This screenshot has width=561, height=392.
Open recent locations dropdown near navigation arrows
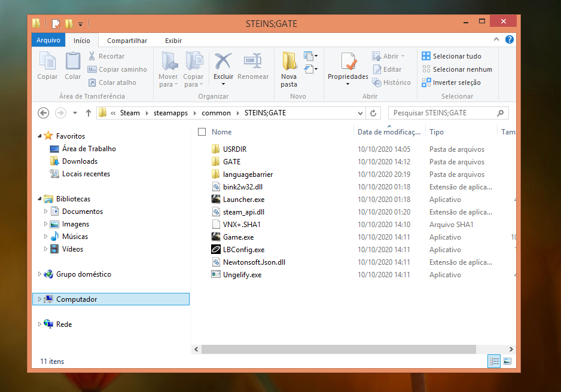[x=75, y=113]
